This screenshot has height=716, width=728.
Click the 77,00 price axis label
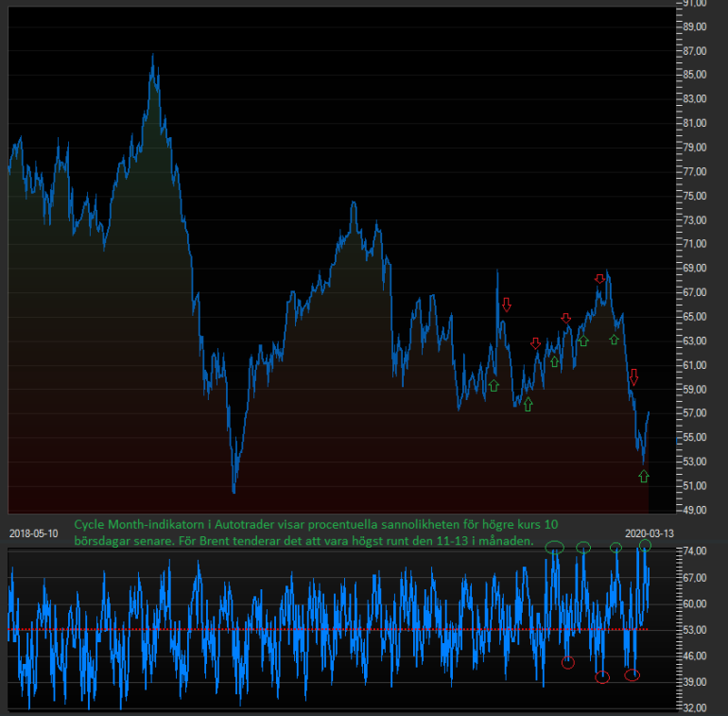point(695,172)
